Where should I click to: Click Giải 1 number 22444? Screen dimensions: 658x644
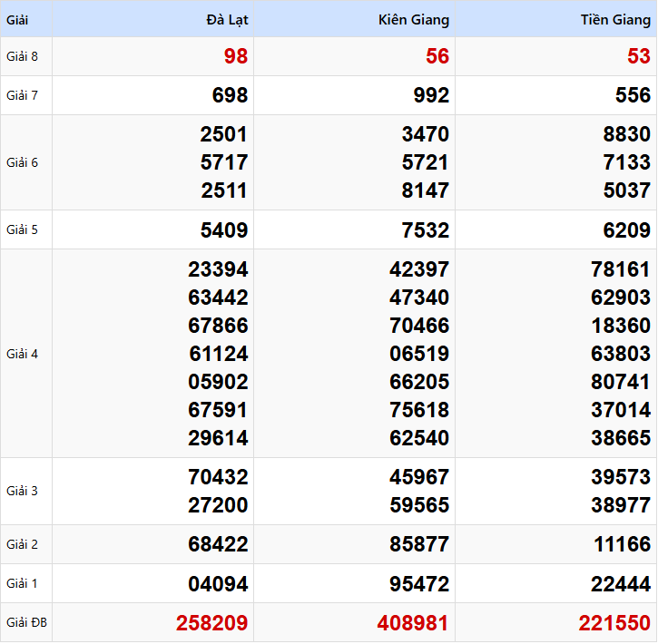[x=621, y=583]
